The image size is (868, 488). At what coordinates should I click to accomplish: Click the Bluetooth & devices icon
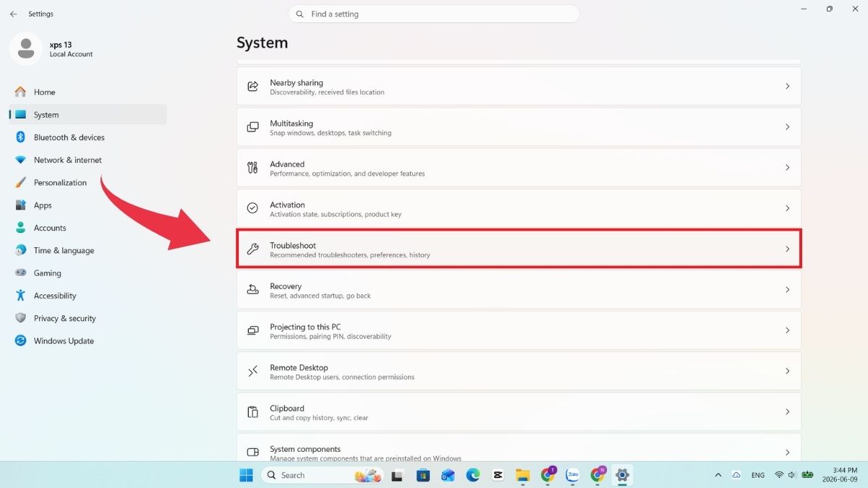(x=20, y=137)
